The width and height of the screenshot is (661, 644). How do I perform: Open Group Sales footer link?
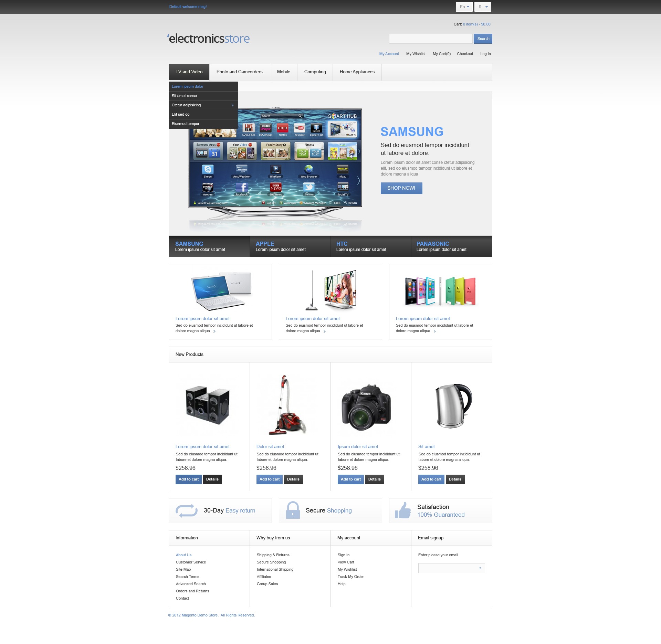point(267,584)
